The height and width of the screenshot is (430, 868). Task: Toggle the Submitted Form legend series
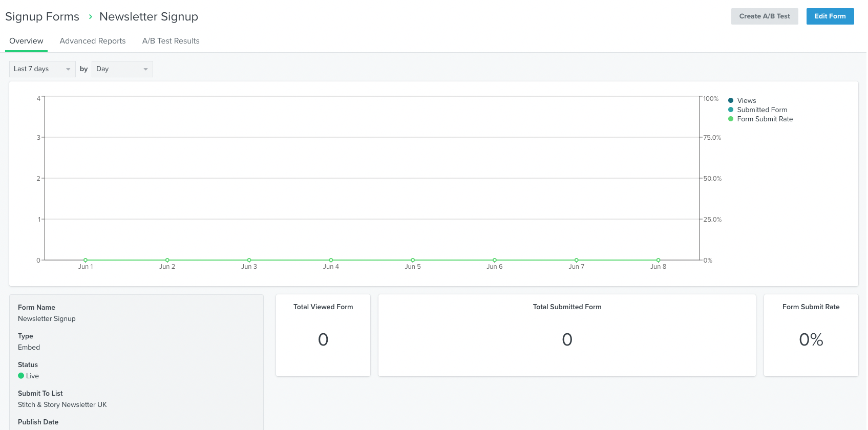[757, 110]
